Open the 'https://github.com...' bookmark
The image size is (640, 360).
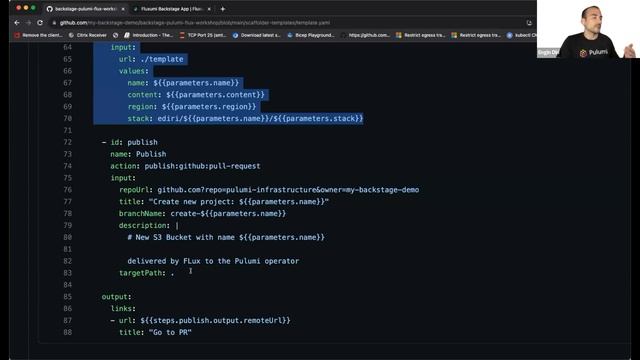coord(365,36)
